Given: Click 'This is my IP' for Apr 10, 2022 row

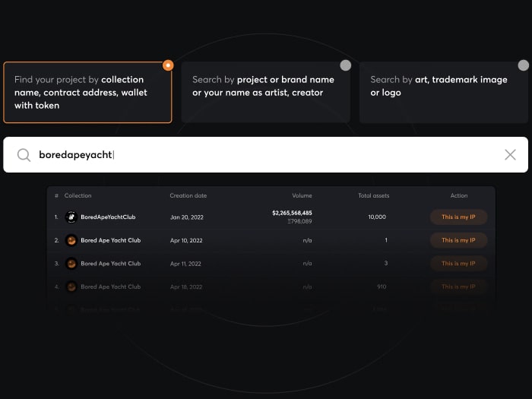Looking at the screenshot, I should pyautogui.click(x=459, y=240).
